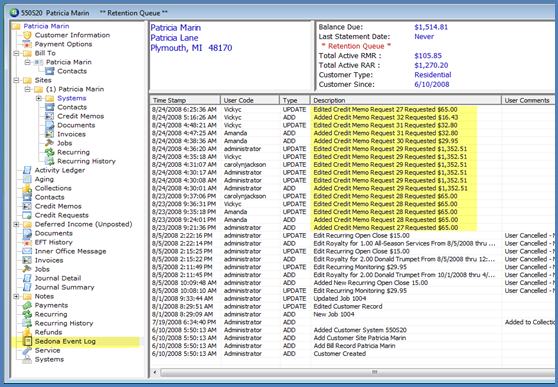Click the Patricia Marin root folder icon

coord(16,26)
